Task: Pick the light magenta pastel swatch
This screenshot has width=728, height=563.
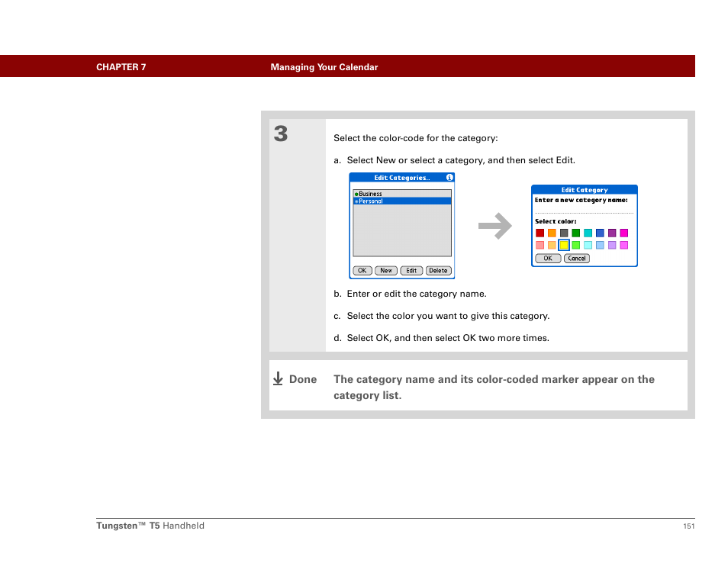Action: [624, 245]
